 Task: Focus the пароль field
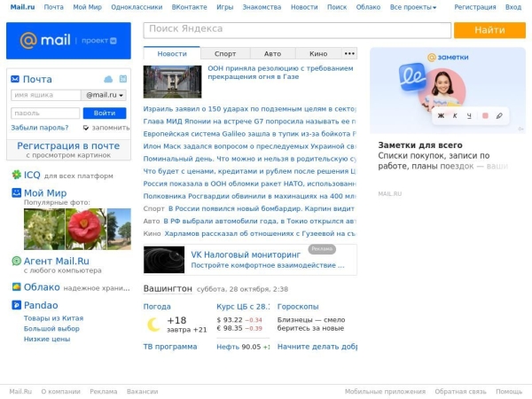point(45,113)
